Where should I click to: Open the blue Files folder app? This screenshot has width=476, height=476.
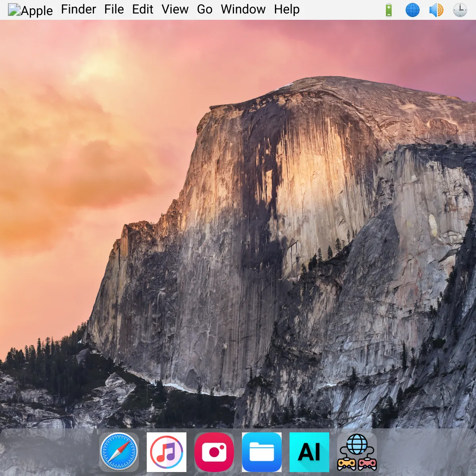pos(262,452)
